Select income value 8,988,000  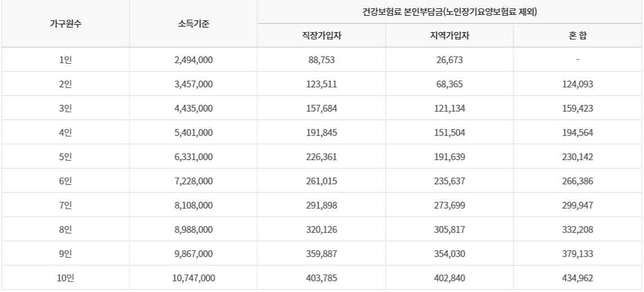click(194, 229)
